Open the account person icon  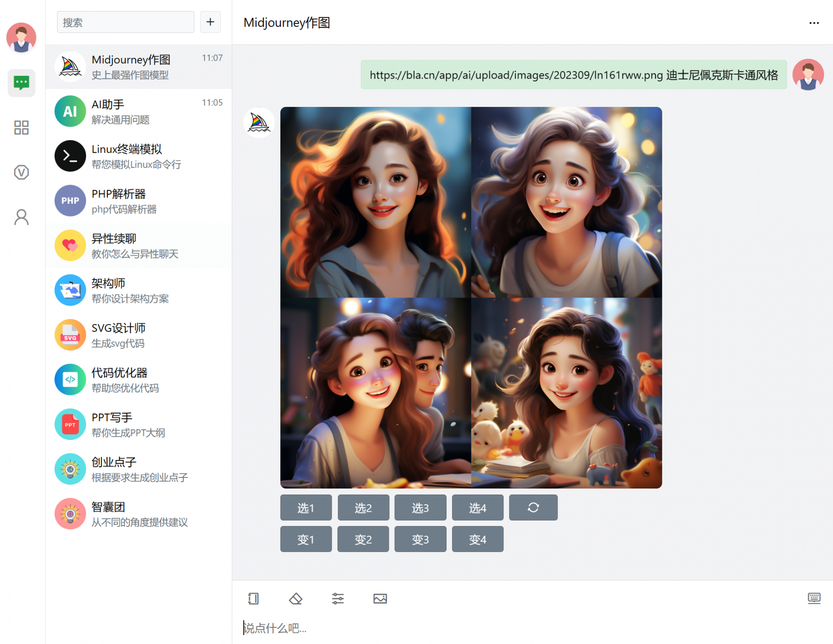[21, 217]
